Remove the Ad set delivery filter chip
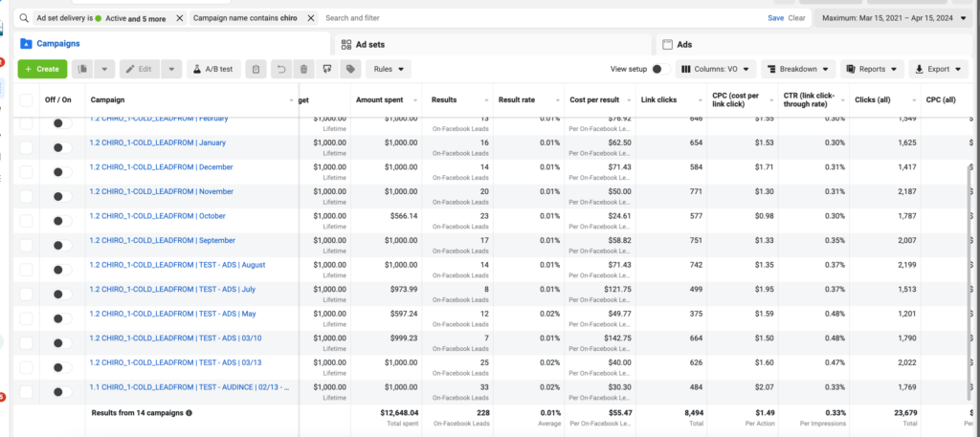The width and height of the screenshot is (980, 437). click(179, 19)
